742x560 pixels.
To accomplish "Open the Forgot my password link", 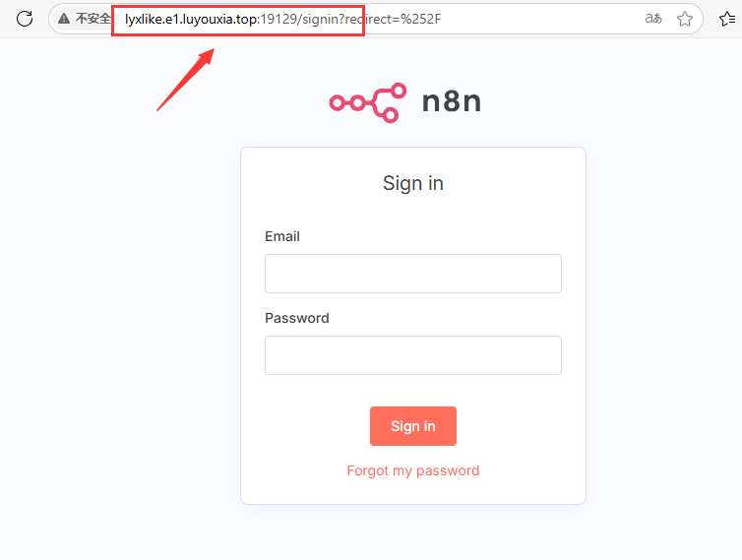I will (x=413, y=470).
